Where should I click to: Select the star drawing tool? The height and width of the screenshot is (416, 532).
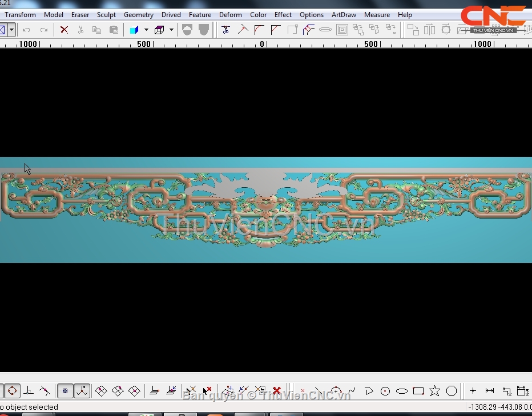tap(434, 391)
